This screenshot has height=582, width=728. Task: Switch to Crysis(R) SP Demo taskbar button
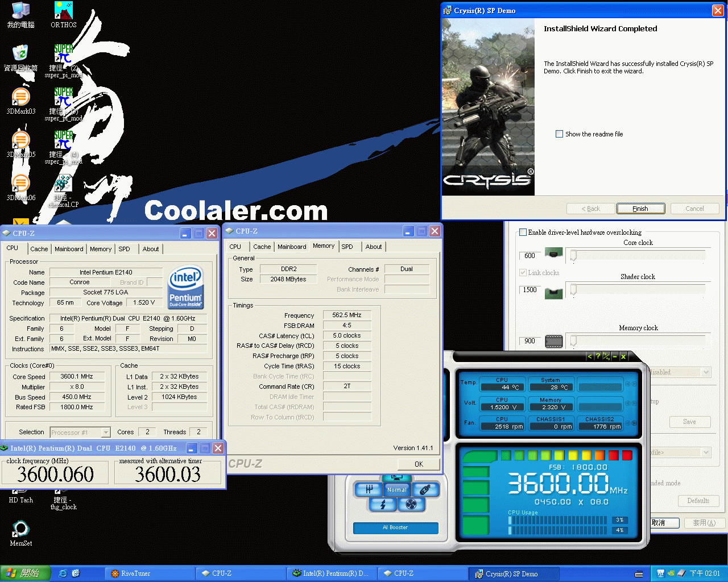pyautogui.click(x=515, y=573)
